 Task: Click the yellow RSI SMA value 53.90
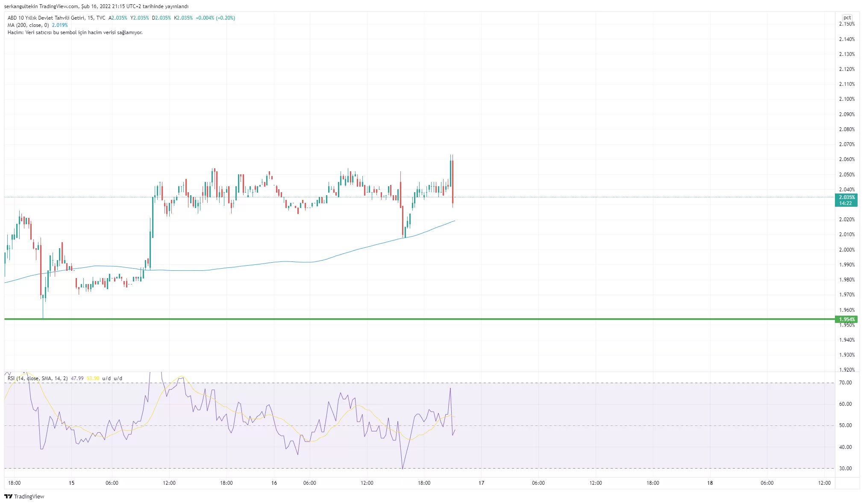tap(93, 378)
